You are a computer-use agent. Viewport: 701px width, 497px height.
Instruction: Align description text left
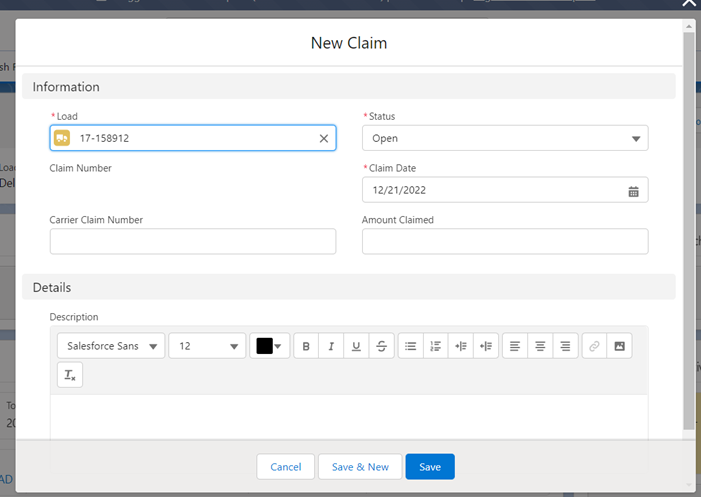(x=515, y=346)
